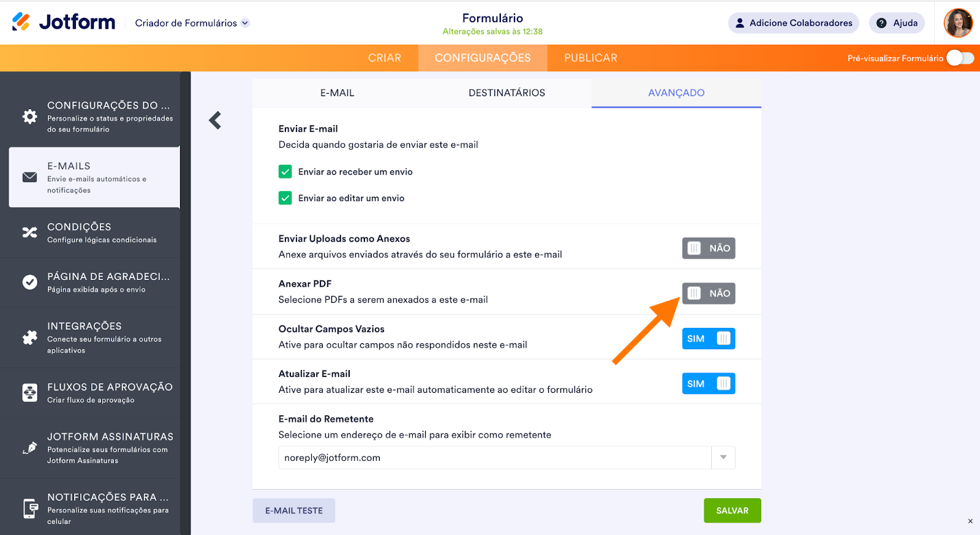The image size is (980, 535).
Task: Open the user profile avatar
Action: pyautogui.click(x=958, y=23)
